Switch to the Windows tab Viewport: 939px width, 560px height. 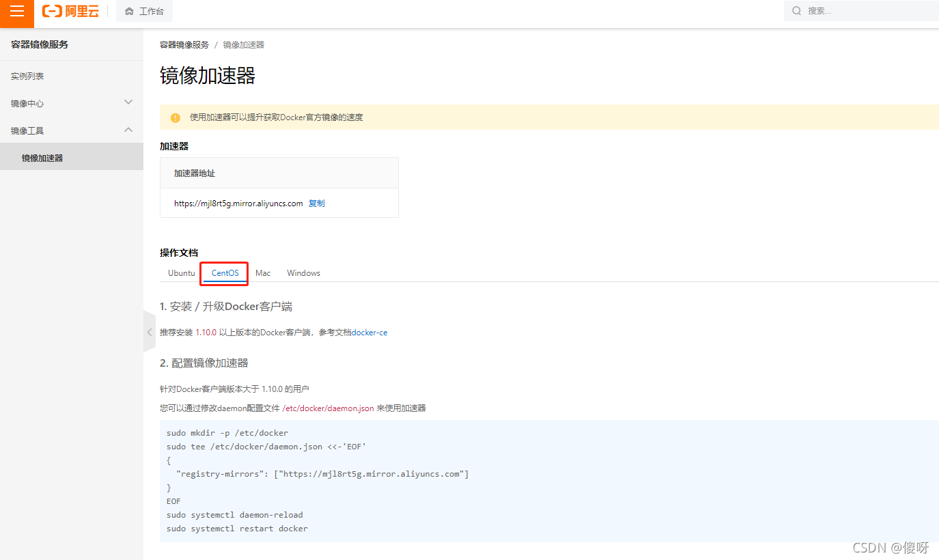[x=304, y=273]
